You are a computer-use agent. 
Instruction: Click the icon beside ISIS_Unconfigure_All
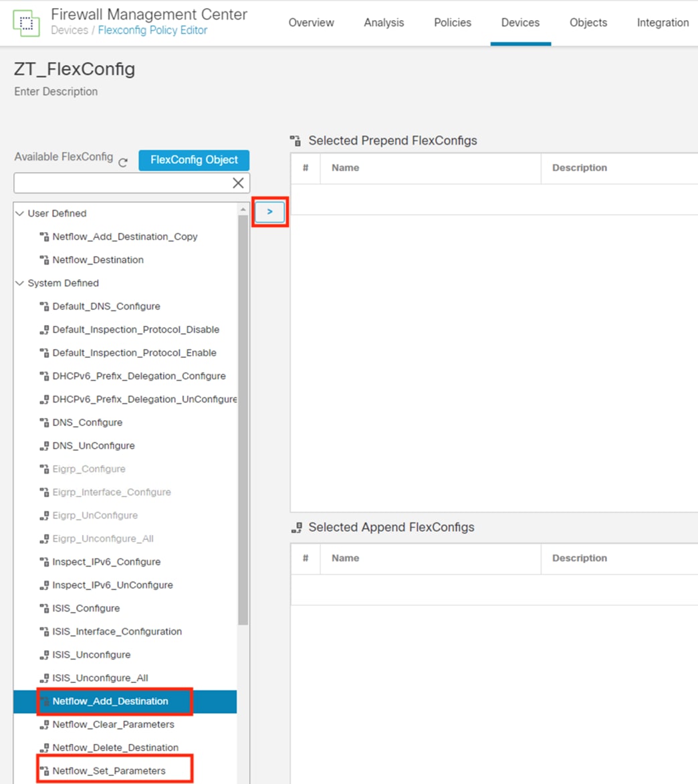point(45,678)
